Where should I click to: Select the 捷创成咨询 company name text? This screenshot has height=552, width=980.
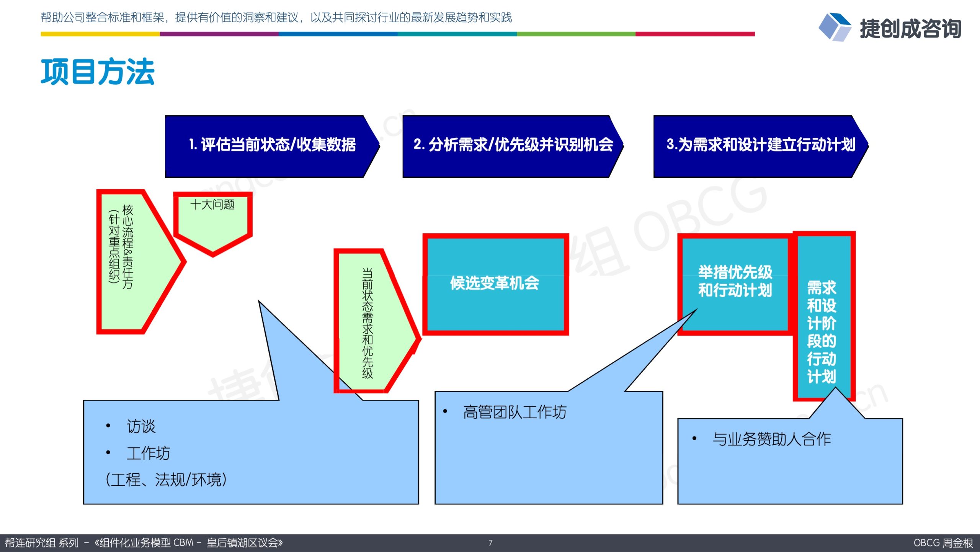911,28
